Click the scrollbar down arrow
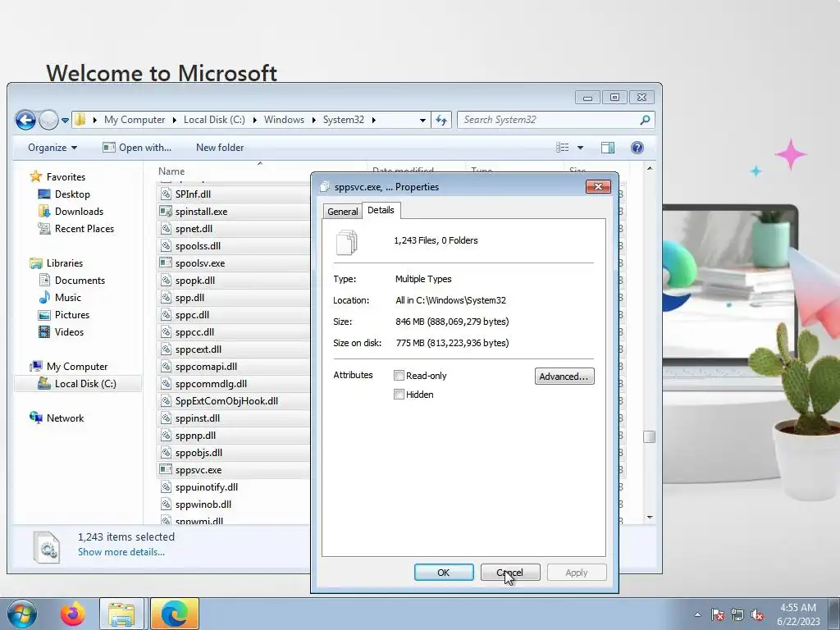840x630 pixels. point(650,518)
